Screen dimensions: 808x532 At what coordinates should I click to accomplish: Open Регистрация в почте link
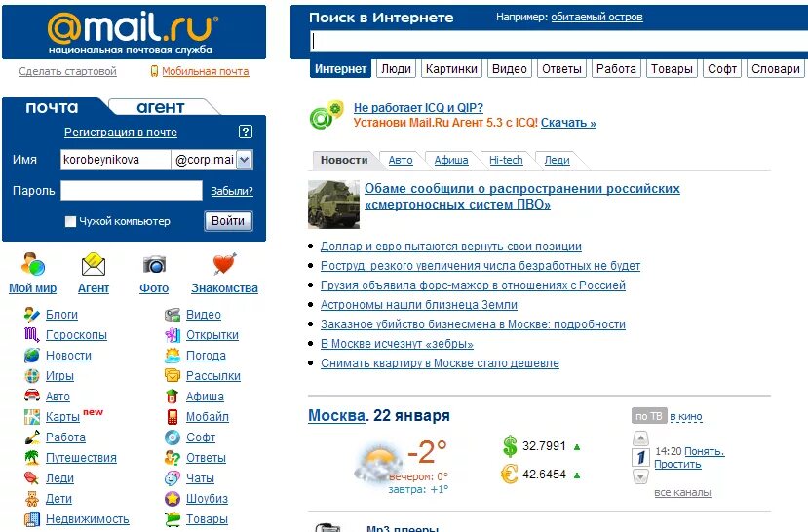click(x=121, y=133)
